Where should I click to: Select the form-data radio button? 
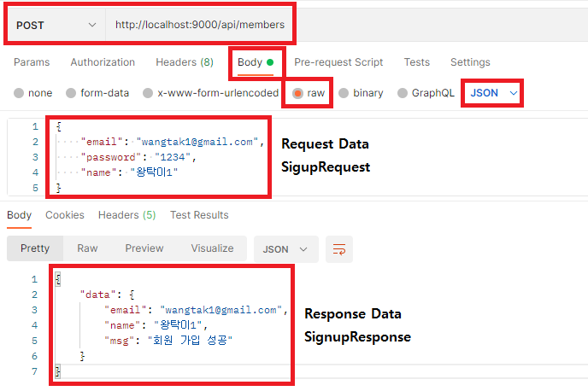click(71, 93)
